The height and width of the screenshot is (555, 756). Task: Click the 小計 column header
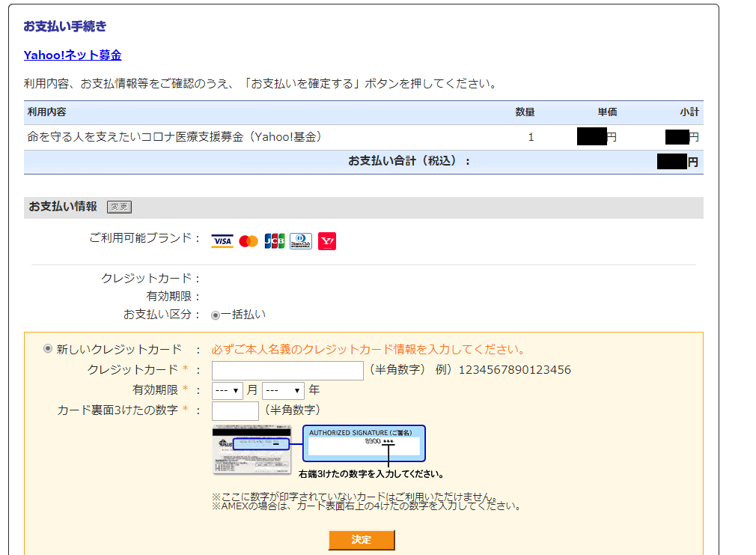click(x=689, y=112)
